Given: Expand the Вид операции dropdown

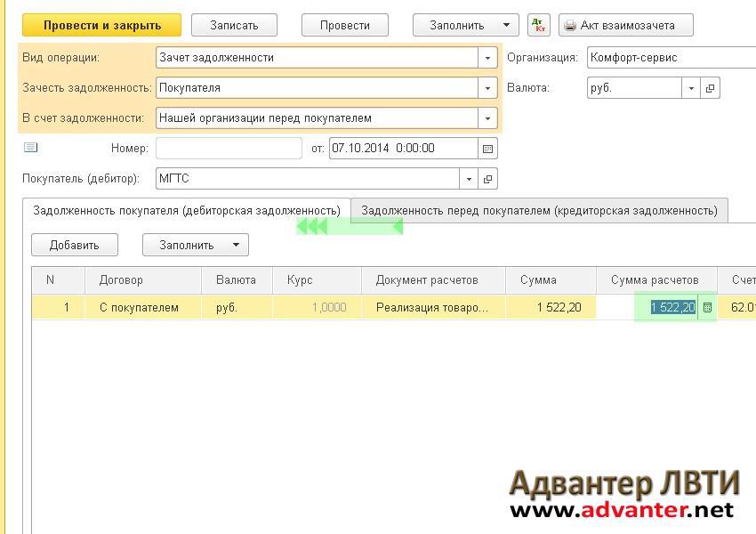Looking at the screenshot, I should (487, 58).
